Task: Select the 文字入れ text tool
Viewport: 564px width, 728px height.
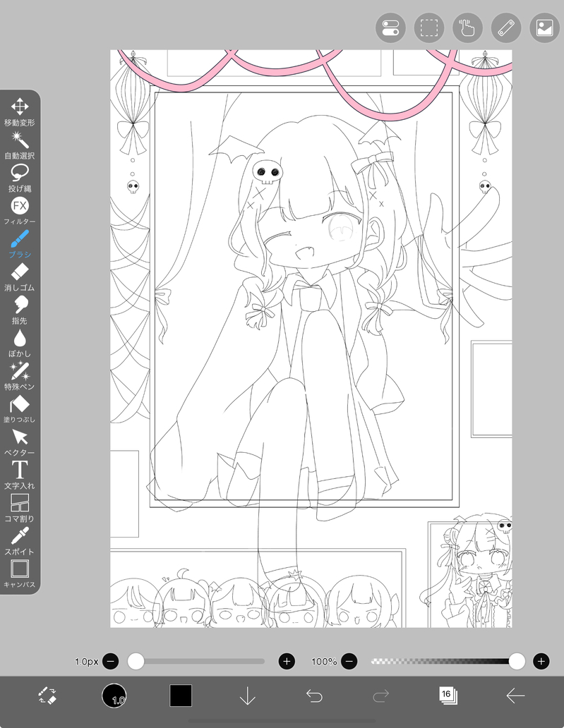Action: coord(20,475)
